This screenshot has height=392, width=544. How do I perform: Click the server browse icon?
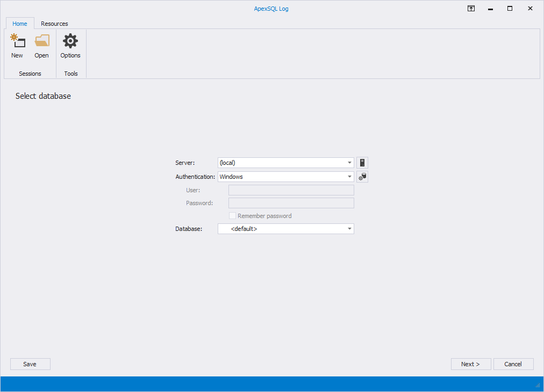click(362, 163)
